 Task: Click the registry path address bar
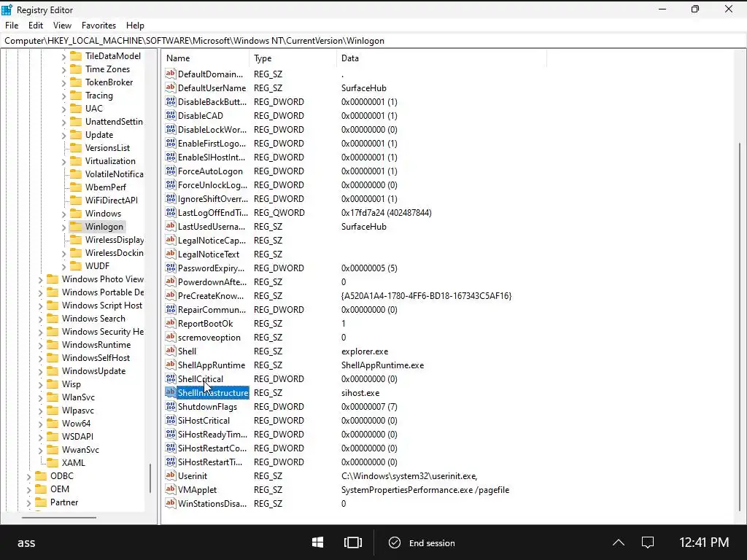pyautogui.click(x=373, y=41)
